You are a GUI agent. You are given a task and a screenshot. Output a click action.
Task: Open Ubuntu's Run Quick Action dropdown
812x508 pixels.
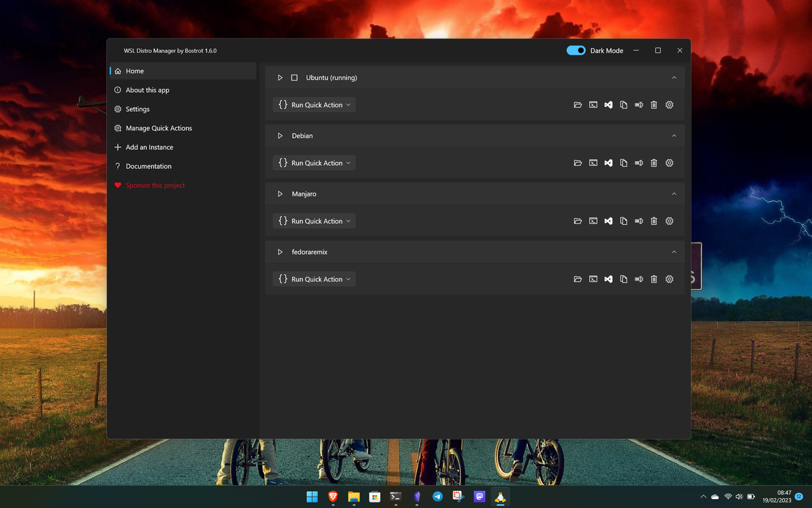point(314,104)
